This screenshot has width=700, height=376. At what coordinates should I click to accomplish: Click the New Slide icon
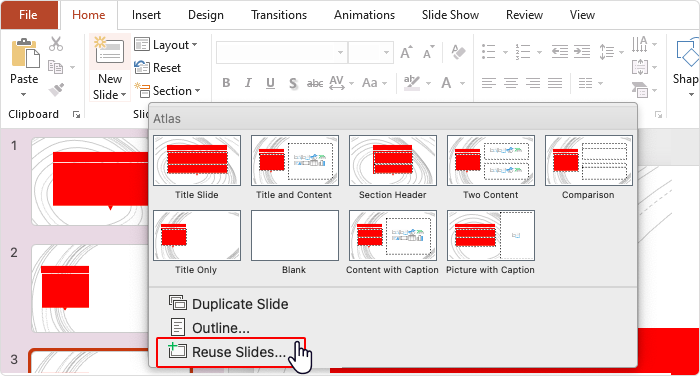[109, 51]
